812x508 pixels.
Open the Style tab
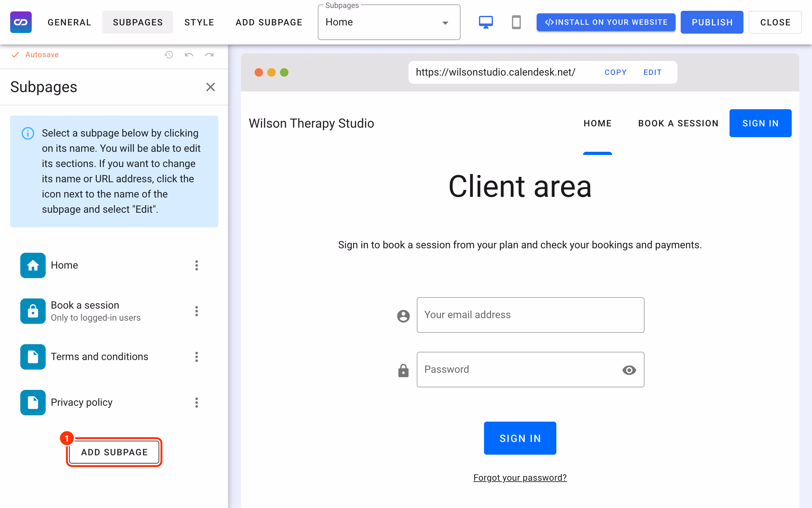click(x=199, y=22)
